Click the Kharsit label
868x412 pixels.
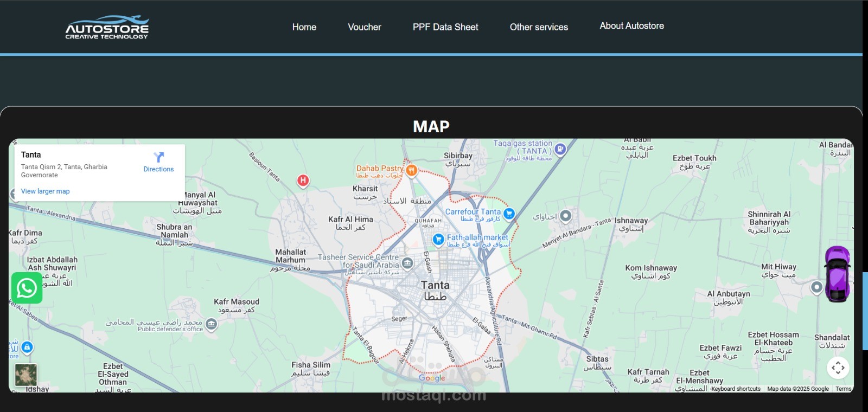pos(365,192)
